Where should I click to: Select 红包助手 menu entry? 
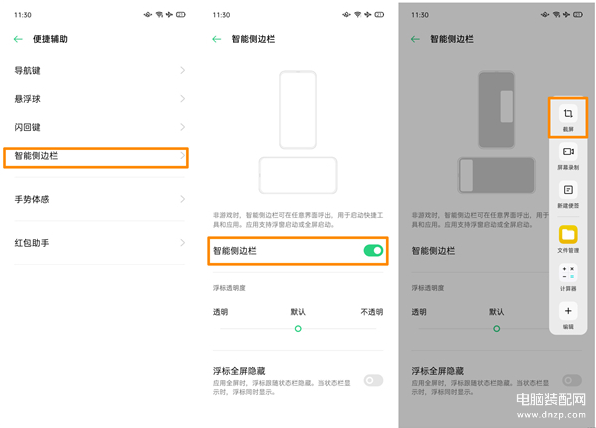(100, 243)
